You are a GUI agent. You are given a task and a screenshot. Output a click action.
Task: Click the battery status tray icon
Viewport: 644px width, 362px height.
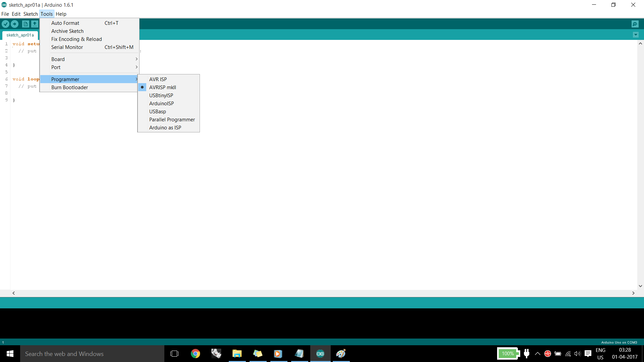[558, 354]
